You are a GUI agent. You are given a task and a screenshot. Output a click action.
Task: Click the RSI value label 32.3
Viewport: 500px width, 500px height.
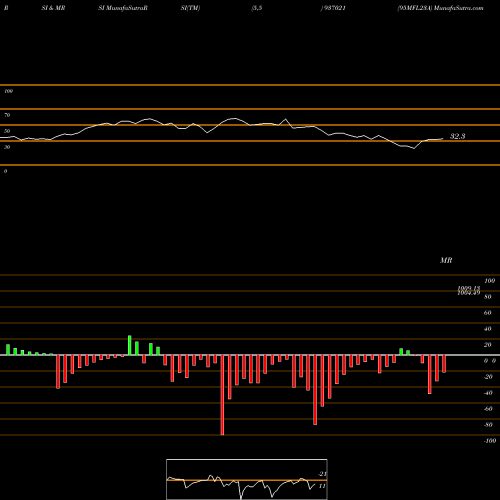coord(457,136)
